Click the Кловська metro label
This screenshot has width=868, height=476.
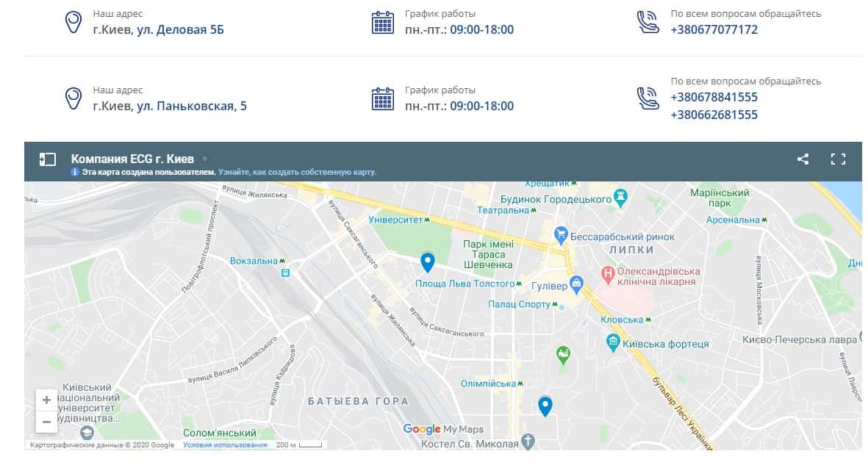[x=625, y=320]
